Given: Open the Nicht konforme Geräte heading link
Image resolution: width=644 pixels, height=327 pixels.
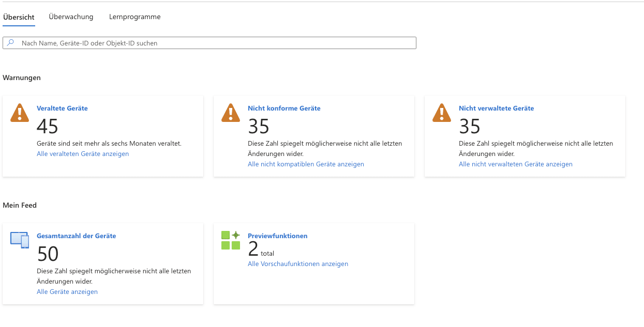Looking at the screenshot, I should point(284,108).
